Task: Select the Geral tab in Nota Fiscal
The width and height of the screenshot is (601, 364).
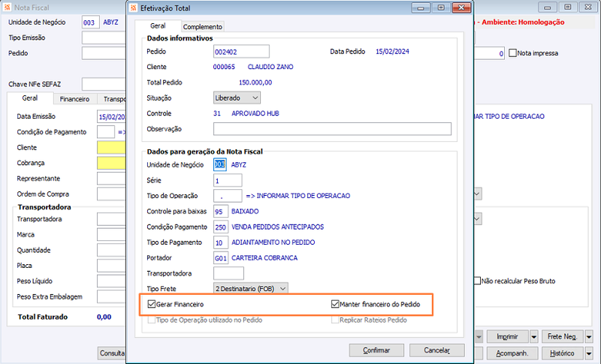Action: tap(30, 98)
